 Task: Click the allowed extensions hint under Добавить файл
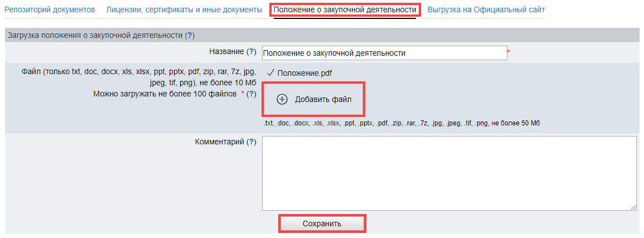tap(403, 123)
